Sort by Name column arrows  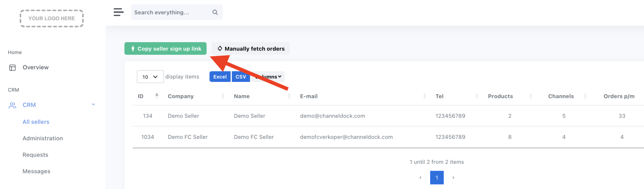[289, 96]
